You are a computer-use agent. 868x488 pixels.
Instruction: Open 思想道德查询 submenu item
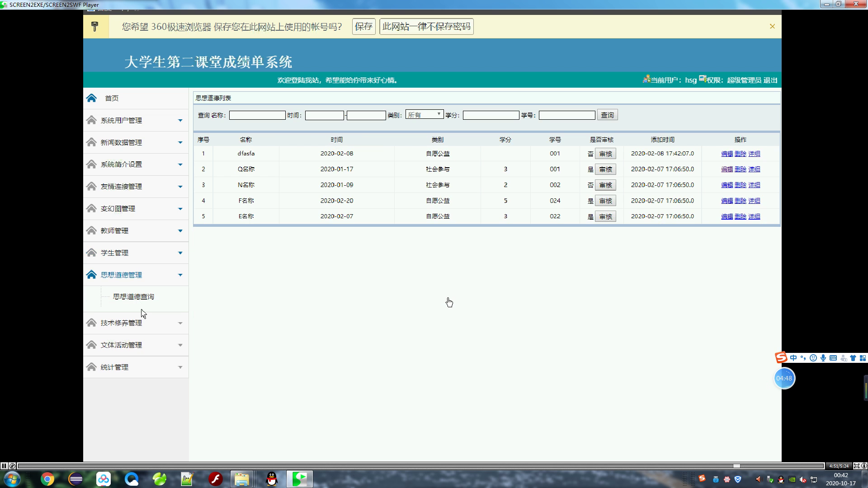pyautogui.click(x=133, y=296)
